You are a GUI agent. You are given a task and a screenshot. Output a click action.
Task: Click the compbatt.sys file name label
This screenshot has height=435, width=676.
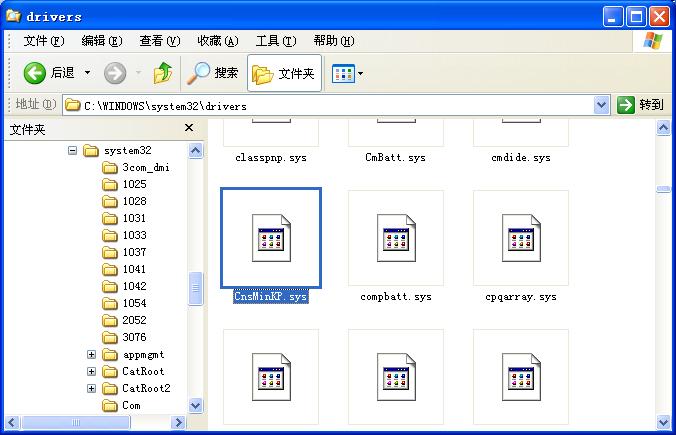point(396,297)
